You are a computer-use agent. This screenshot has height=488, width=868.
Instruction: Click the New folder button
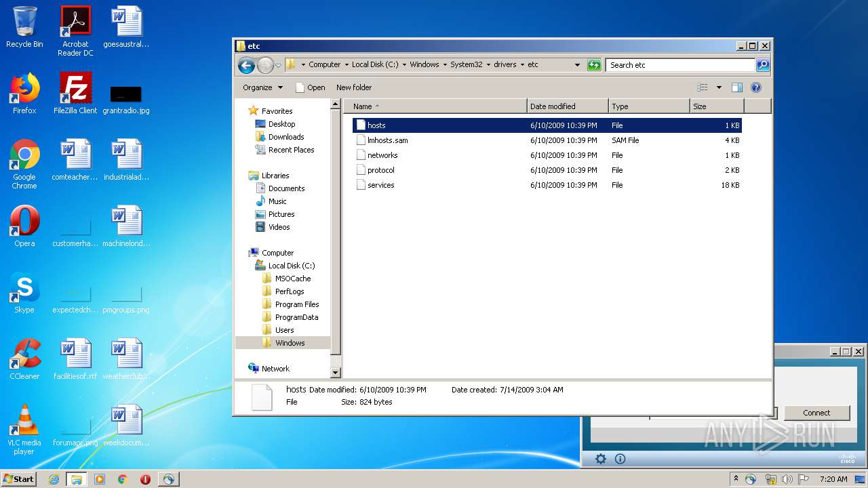354,87
